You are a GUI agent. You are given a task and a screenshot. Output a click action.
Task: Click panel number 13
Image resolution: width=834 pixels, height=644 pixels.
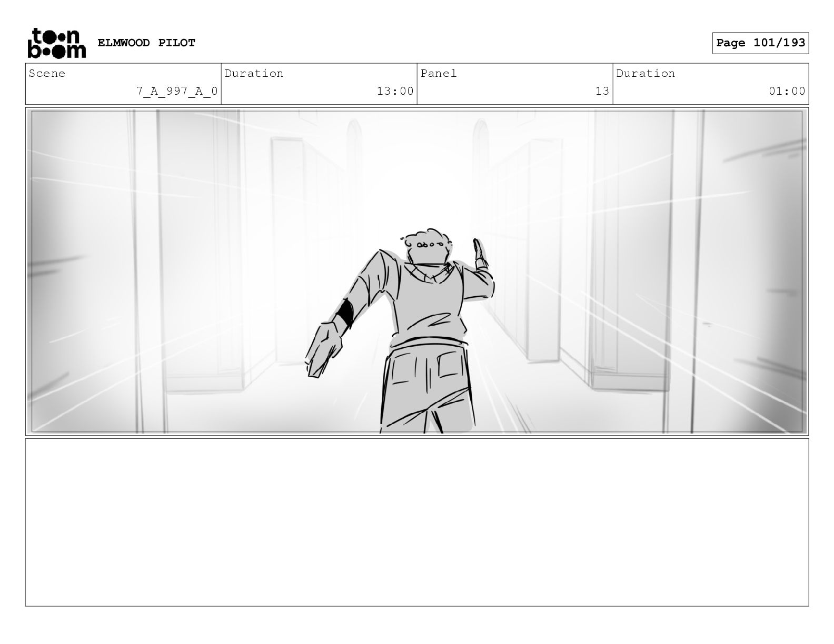coord(602,91)
